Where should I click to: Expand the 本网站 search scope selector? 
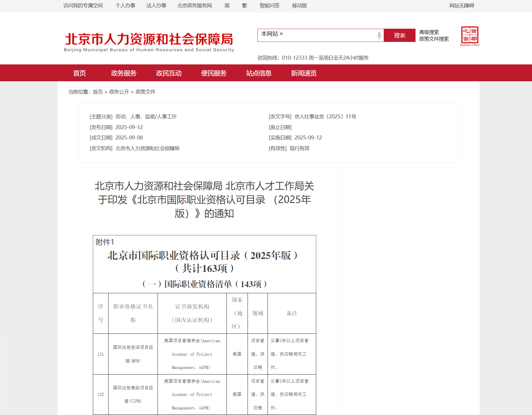coord(272,34)
